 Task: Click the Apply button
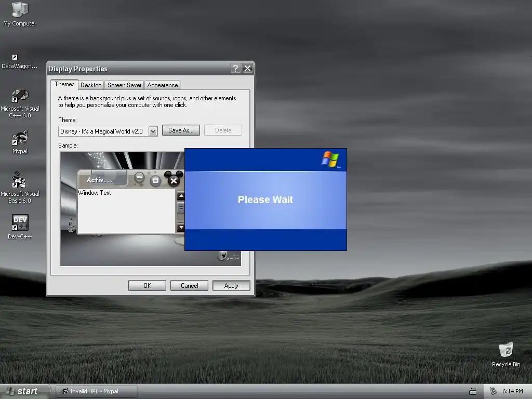(231, 285)
